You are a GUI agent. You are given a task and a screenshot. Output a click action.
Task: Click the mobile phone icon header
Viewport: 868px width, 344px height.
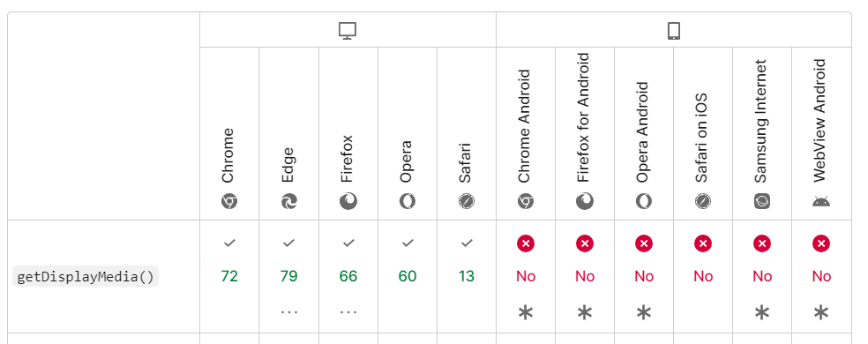coord(674,31)
